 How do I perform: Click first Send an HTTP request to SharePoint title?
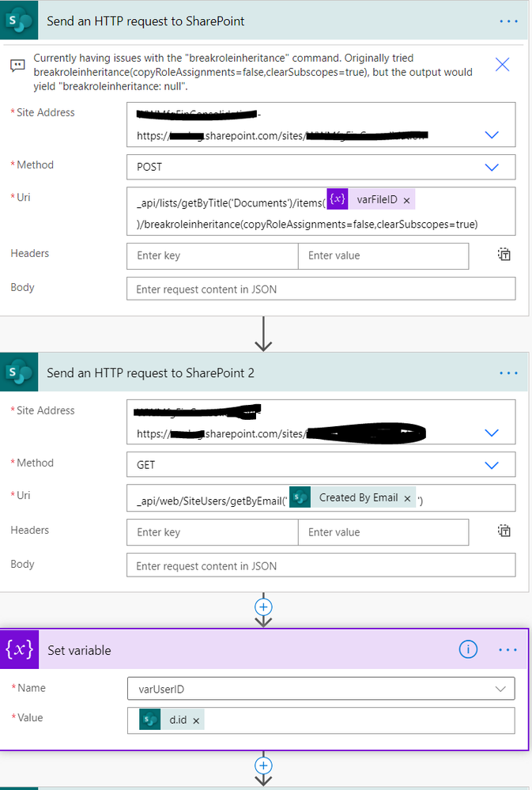(x=145, y=21)
